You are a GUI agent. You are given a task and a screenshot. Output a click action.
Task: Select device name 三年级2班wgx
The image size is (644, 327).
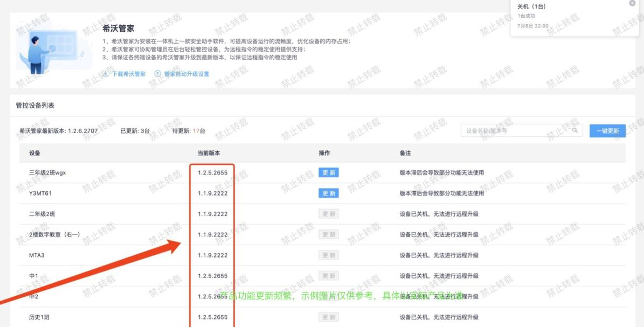pos(47,172)
